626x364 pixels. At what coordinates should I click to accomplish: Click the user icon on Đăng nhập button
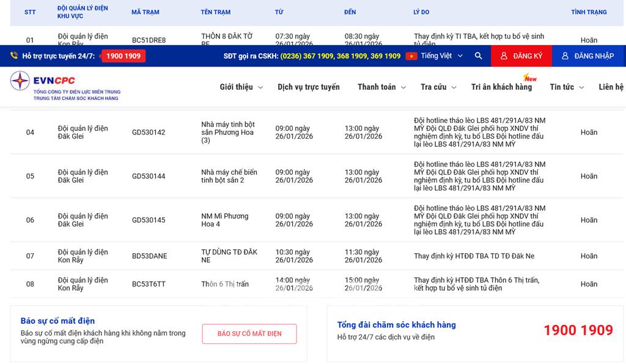point(565,56)
